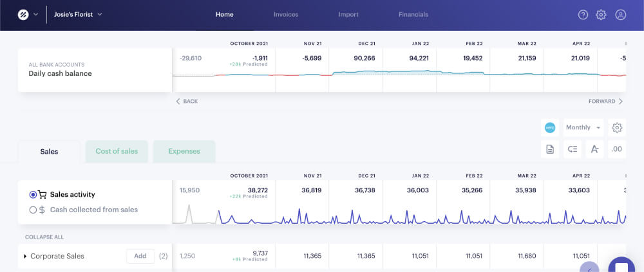Click the Xero integration icon

point(550,127)
